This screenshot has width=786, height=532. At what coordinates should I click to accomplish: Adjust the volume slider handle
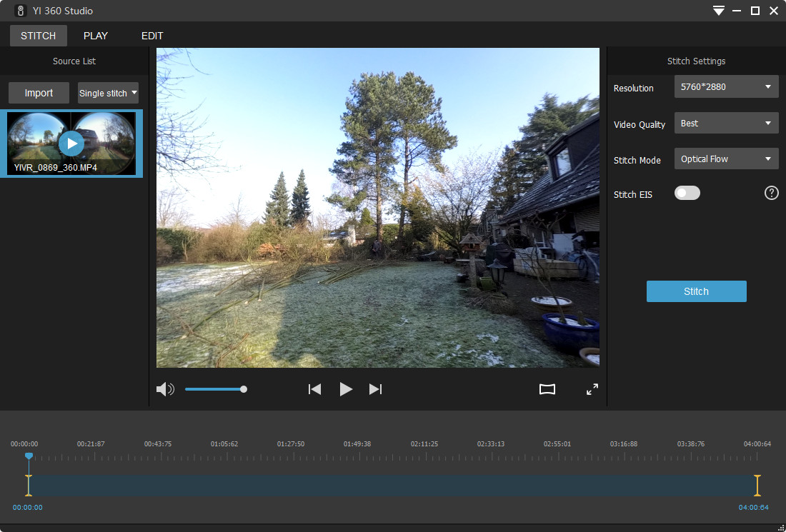pos(244,389)
